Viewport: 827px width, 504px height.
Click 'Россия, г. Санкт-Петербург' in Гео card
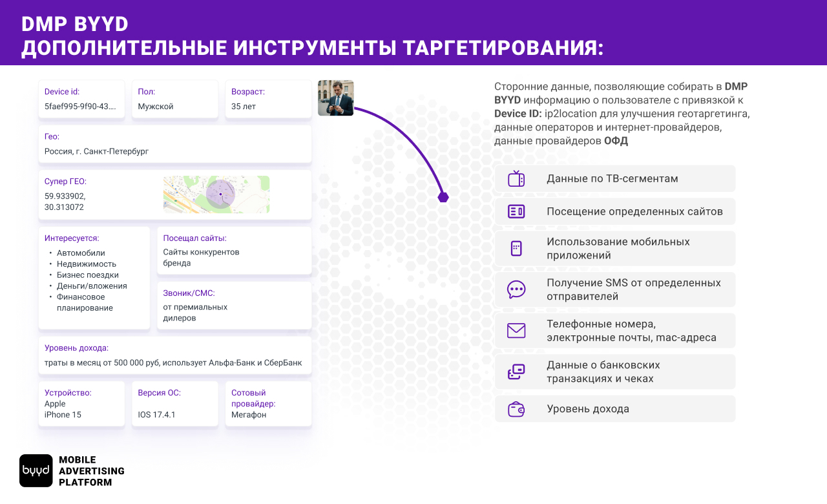(x=96, y=151)
